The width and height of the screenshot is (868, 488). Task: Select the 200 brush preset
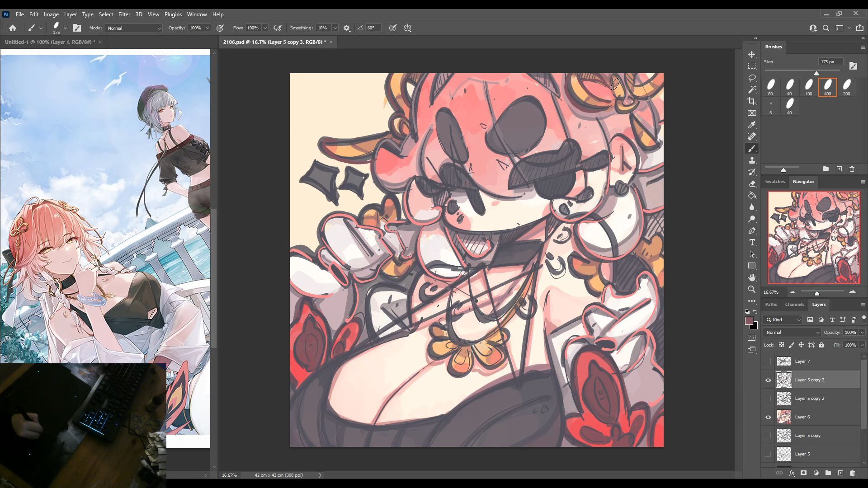click(x=846, y=87)
